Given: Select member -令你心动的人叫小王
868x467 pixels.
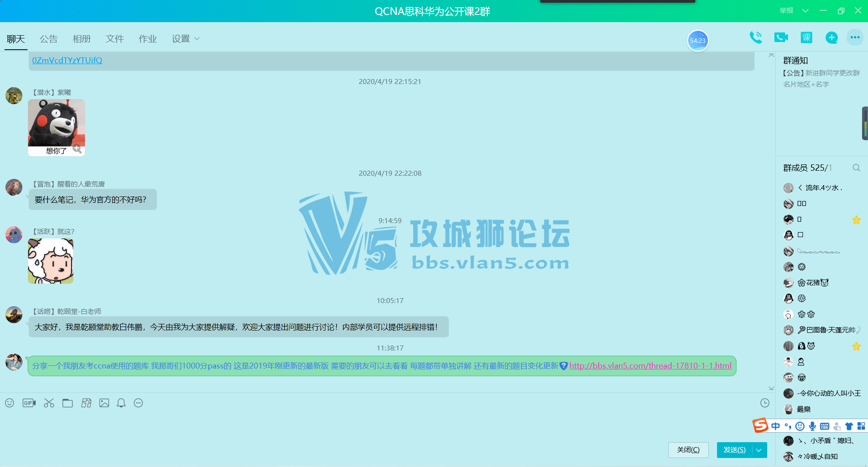Looking at the screenshot, I should click(x=821, y=393).
